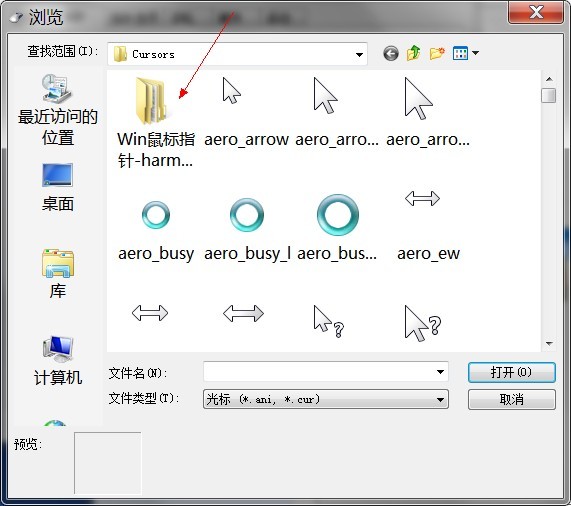Click the 打开(O) button
This screenshot has width=571, height=506.
512,372
